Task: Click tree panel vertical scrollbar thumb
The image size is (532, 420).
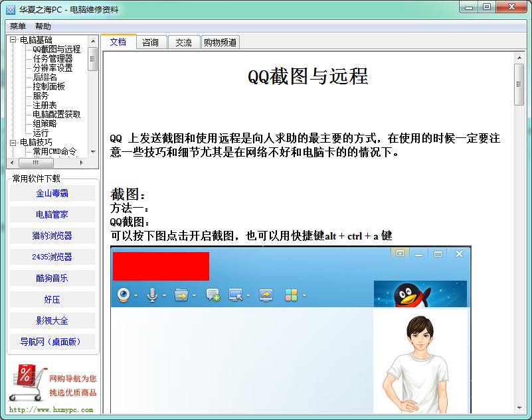Action: tap(93, 59)
